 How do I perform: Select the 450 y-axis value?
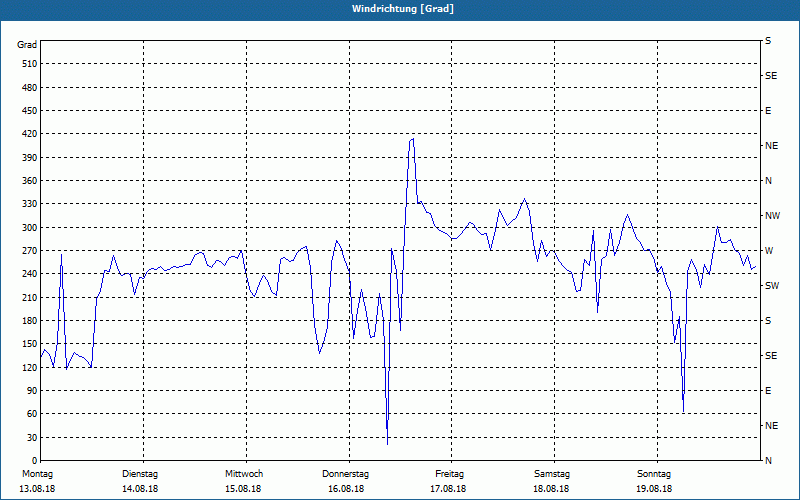tap(30, 111)
